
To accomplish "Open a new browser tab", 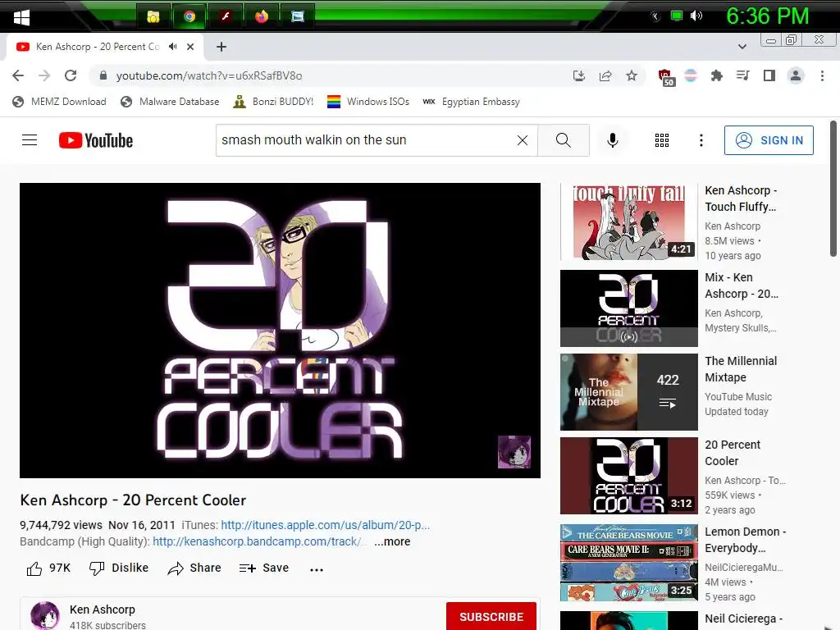I will (x=221, y=47).
